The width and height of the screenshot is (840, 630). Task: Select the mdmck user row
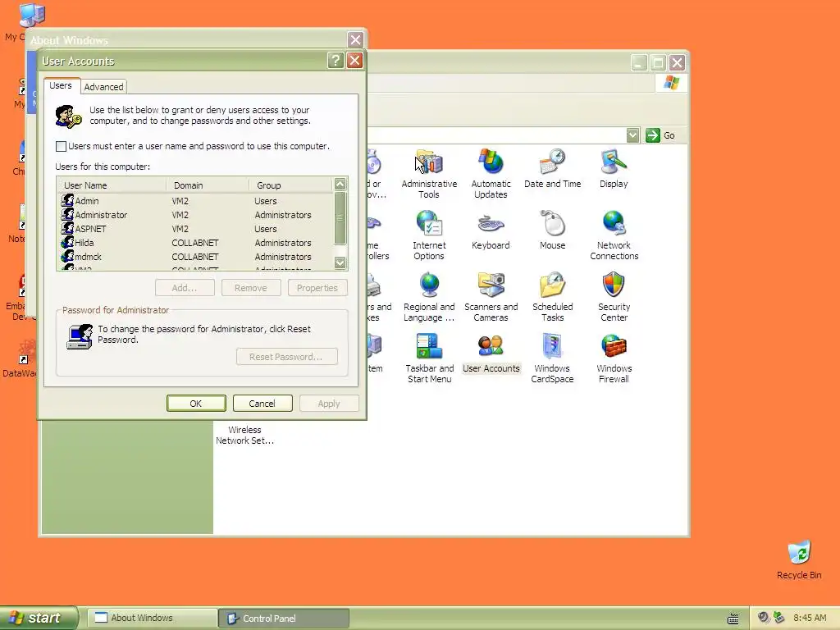(195, 257)
